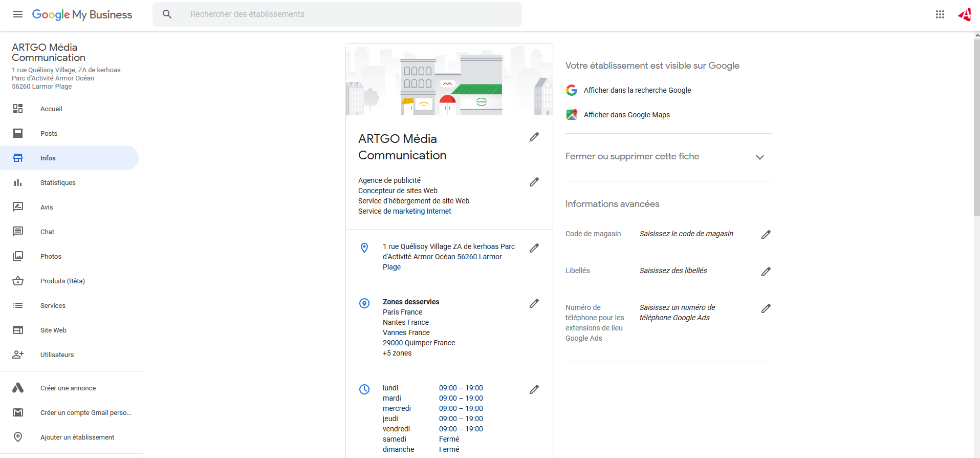Click the Avis review icon
Image resolution: width=980 pixels, height=458 pixels.
point(18,207)
